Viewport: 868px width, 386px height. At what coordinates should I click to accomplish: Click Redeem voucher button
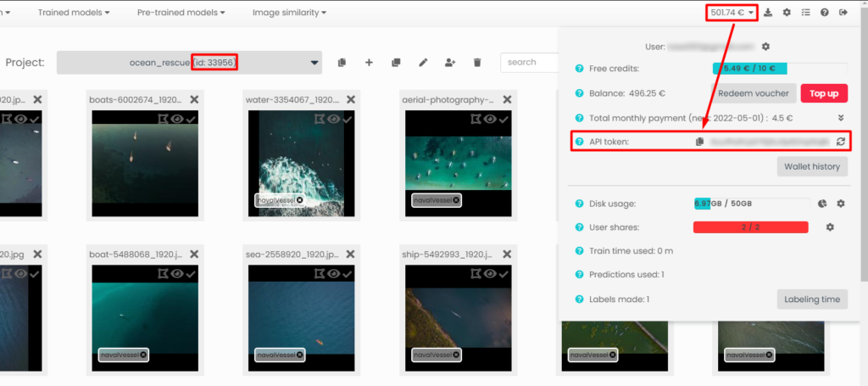[754, 93]
